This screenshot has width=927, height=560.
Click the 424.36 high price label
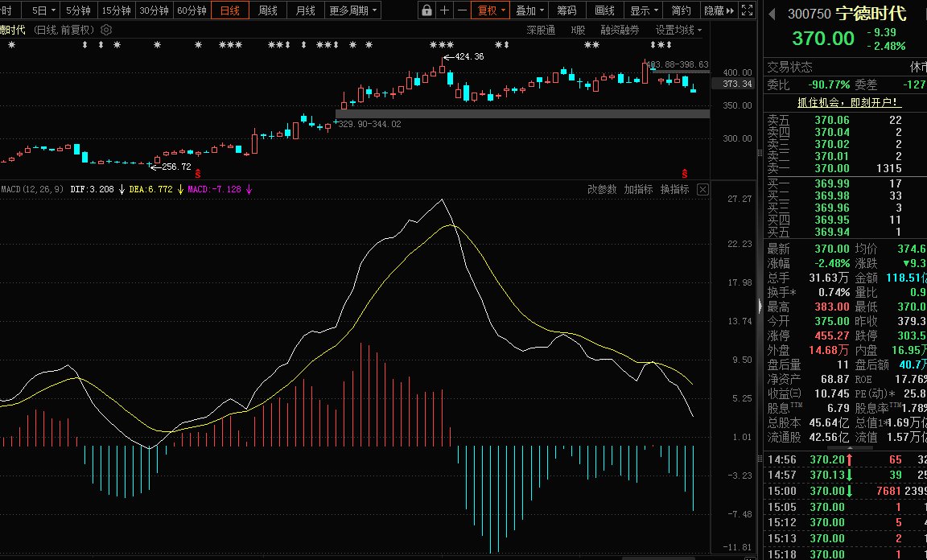[469, 57]
